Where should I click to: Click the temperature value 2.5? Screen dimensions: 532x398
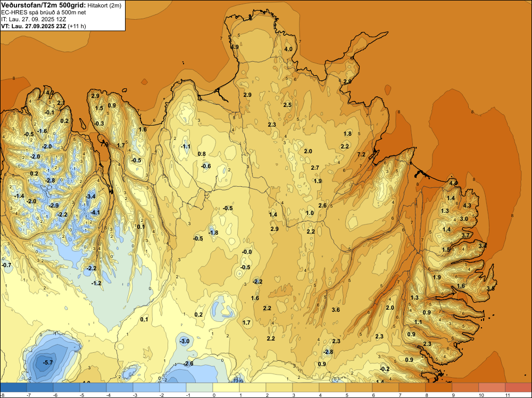tap(287, 105)
